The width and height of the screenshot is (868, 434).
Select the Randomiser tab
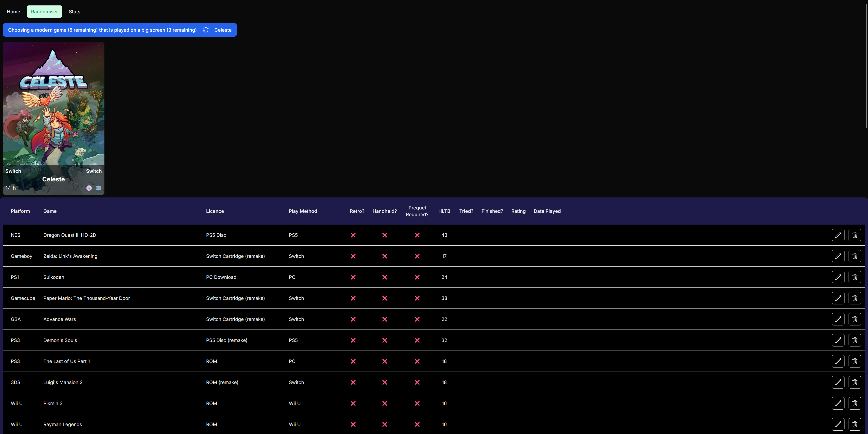tap(45, 12)
